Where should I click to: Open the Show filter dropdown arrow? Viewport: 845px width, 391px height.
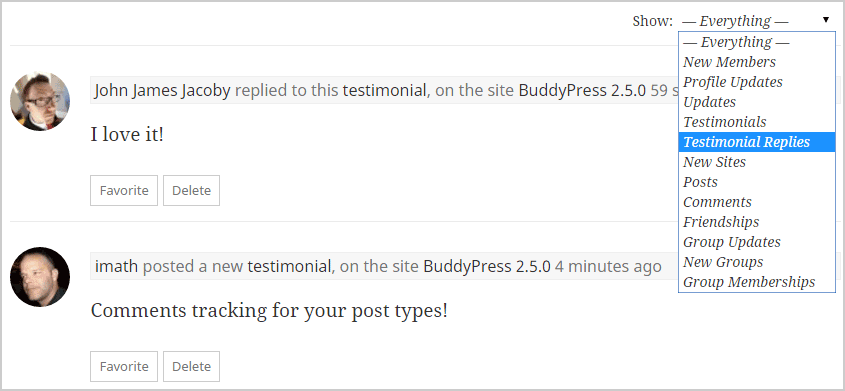(x=826, y=20)
